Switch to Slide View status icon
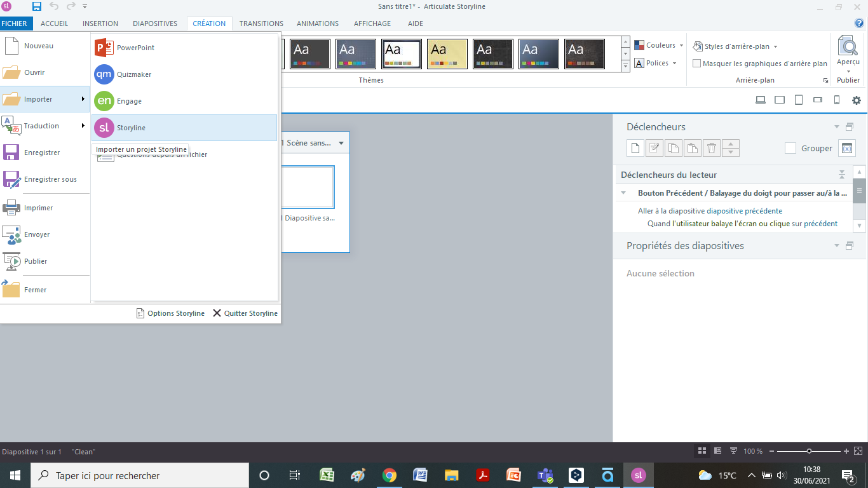The height and width of the screenshot is (488, 868). pos(717,451)
